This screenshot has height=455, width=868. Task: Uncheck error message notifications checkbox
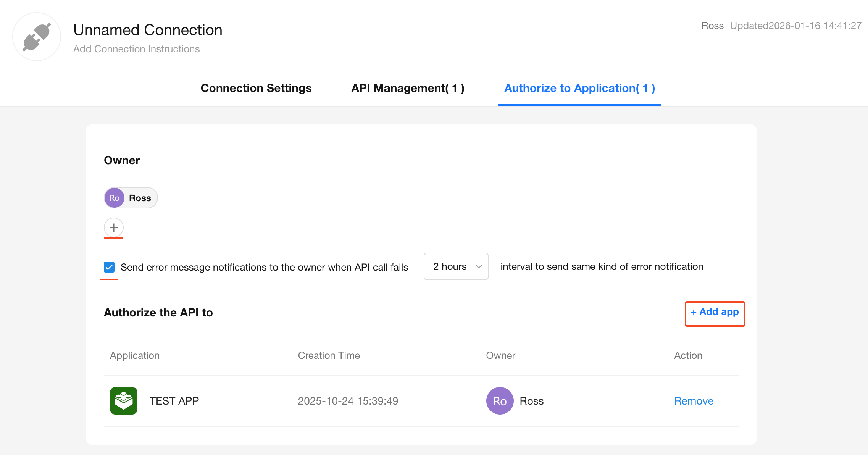tap(109, 267)
